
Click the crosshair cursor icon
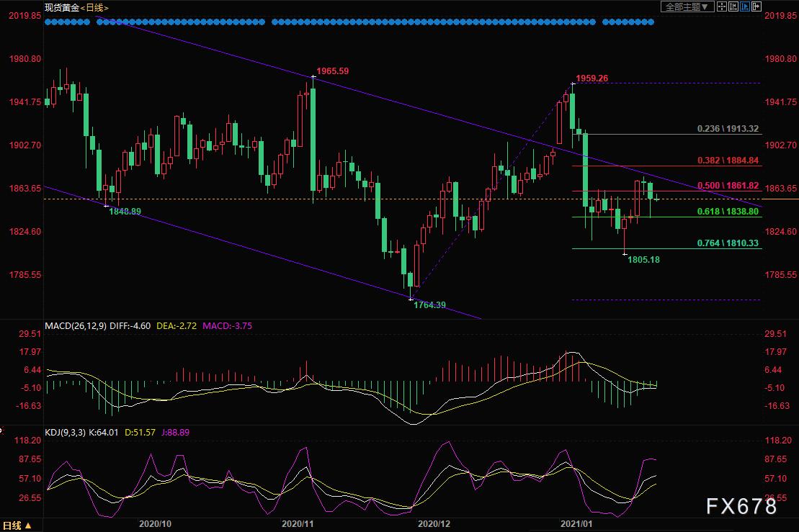click(x=721, y=6)
